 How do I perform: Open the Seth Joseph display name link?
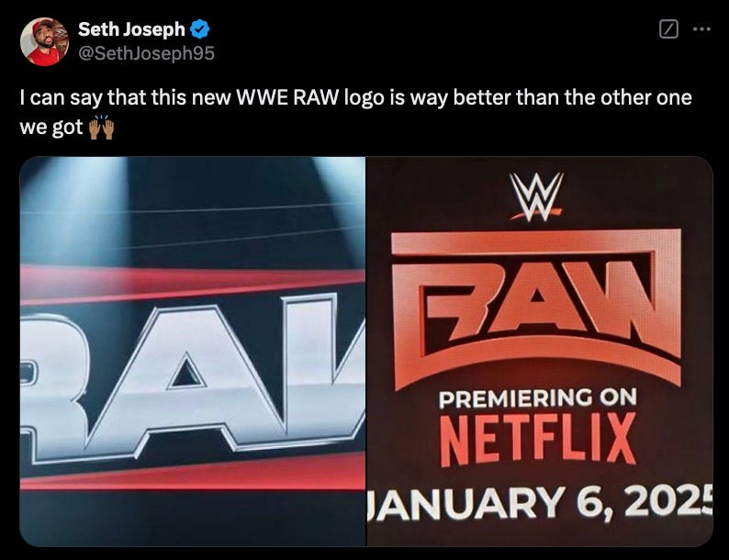pos(131,29)
